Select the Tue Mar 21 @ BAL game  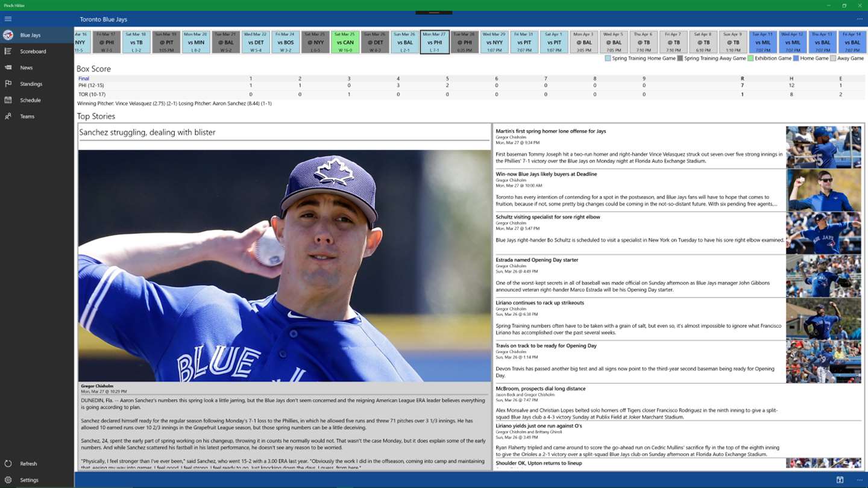225,42
